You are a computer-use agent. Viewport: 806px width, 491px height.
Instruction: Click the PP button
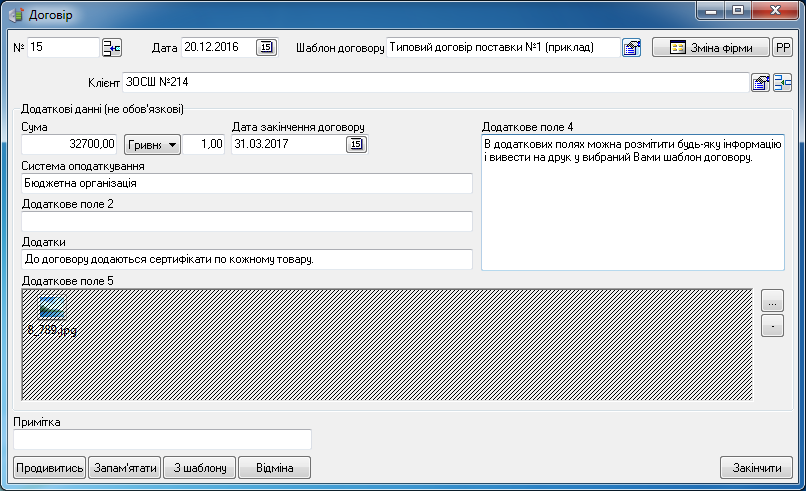[x=782, y=47]
